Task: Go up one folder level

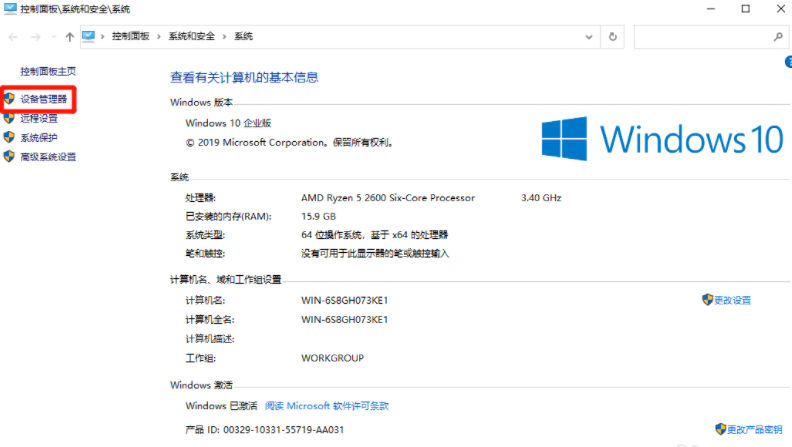Action: tap(70, 37)
